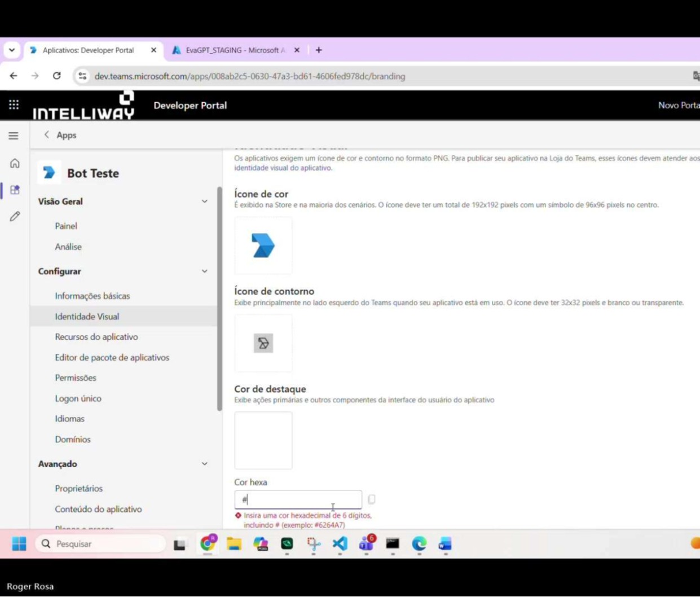Open the site info icon in the address bar

[82, 76]
